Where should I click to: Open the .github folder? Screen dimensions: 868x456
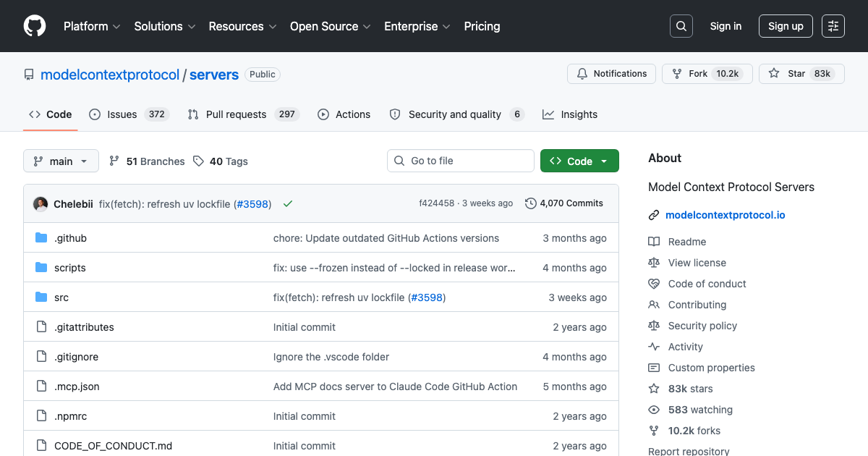coord(70,237)
